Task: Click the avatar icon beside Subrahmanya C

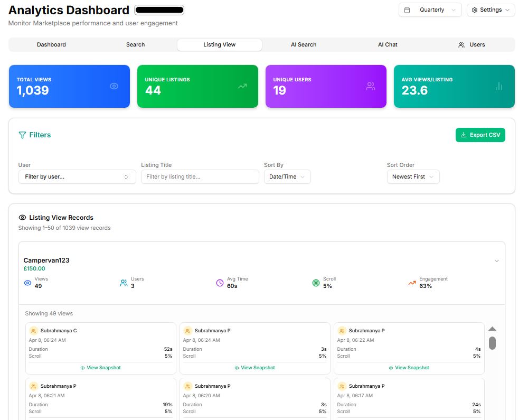Action: coord(33,331)
